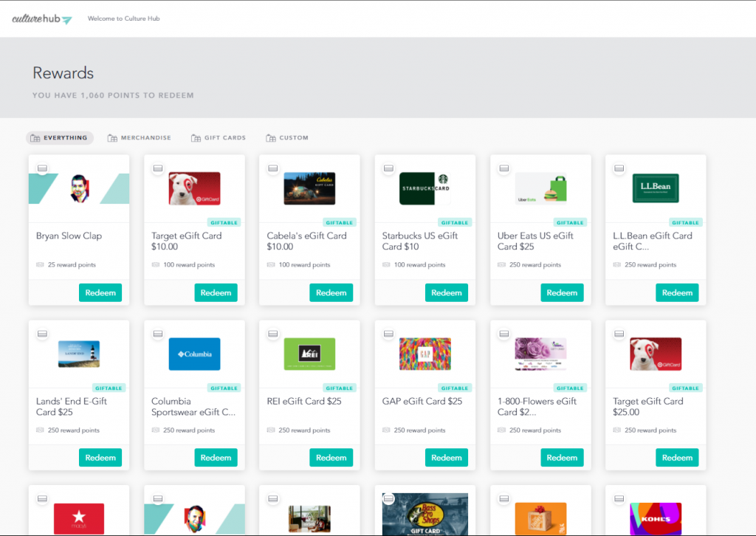This screenshot has width=756, height=536.
Task: Redeem the Target eGift Card $10.00
Action: pos(216,292)
